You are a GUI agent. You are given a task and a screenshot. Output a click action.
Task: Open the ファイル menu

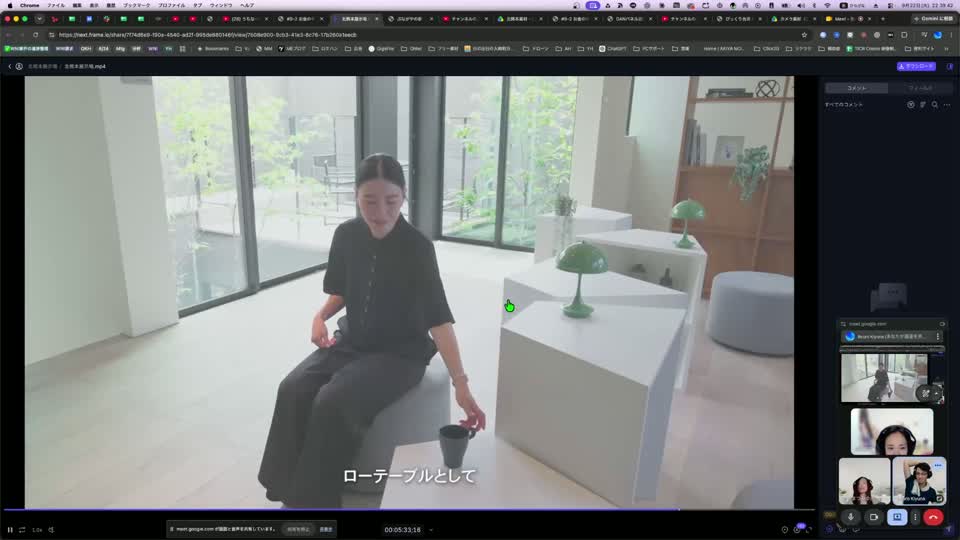pos(56,5)
